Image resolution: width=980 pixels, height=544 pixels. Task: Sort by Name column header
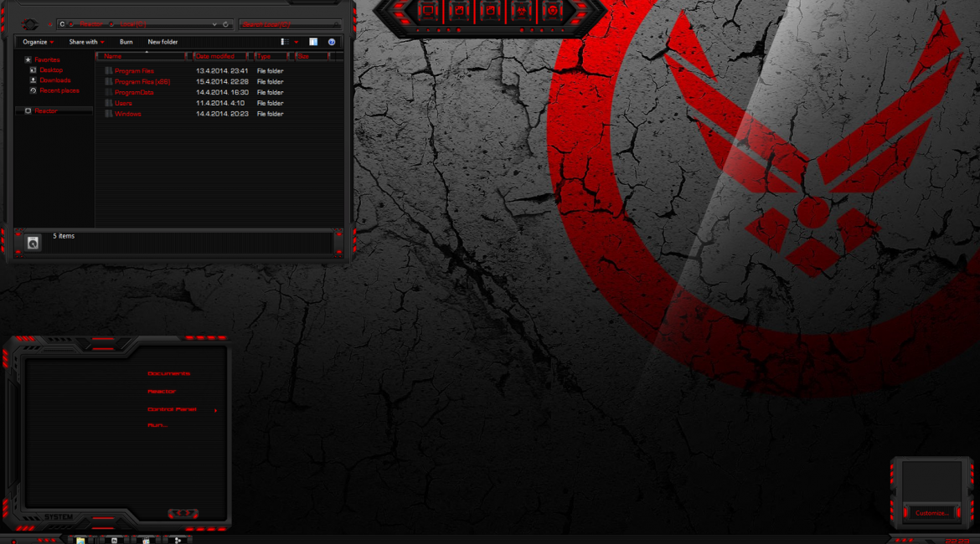[x=142, y=56]
